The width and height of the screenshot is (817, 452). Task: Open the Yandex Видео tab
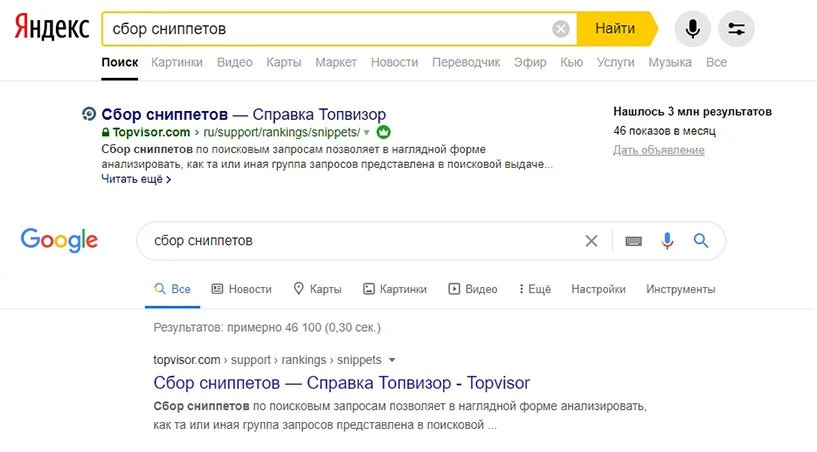[234, 63]
